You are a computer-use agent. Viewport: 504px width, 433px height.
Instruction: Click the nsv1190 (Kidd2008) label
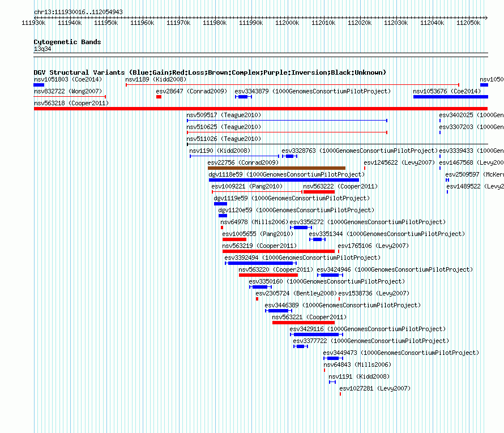(220, 151)
